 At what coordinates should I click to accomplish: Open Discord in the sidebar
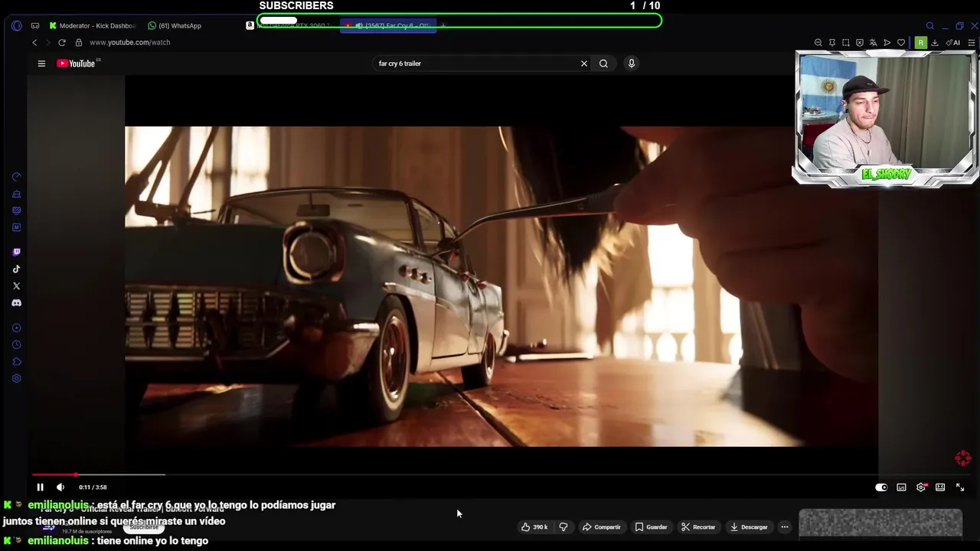click(17, 303)
